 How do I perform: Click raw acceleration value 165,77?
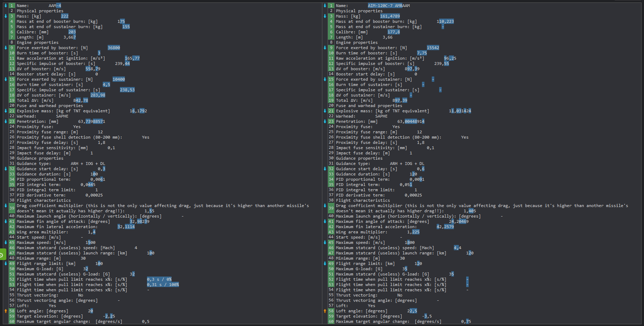[x=132, y=58]
